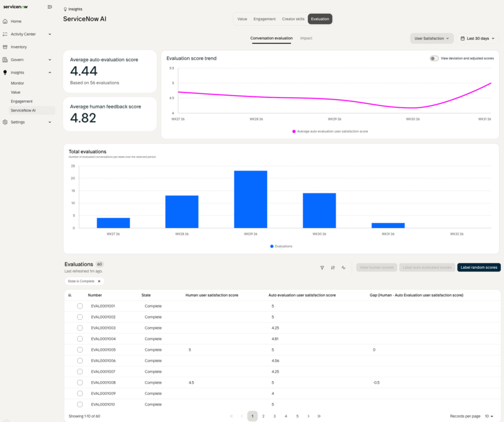Click the Auto evaluation user satisfaction score header
Screen dimensions: 504x422
302,295
